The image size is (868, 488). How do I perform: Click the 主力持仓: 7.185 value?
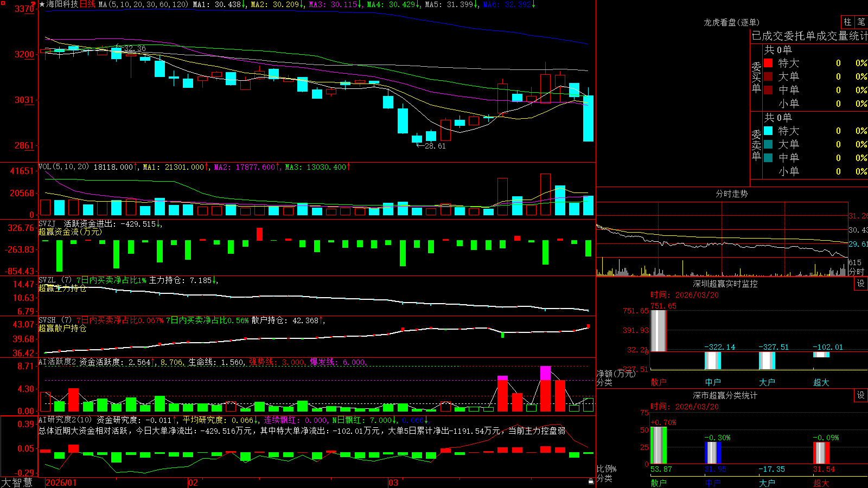(x=184, y=280)
